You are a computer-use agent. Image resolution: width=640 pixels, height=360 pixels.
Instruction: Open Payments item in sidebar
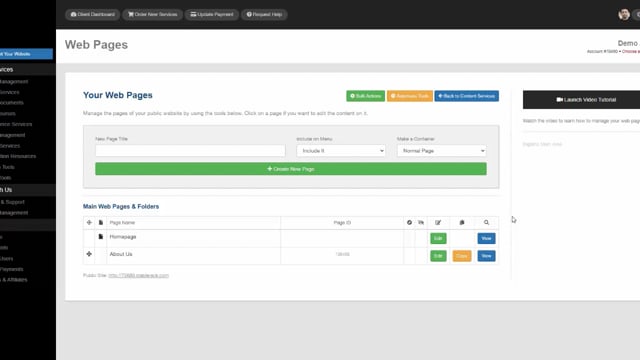pos(11,269)
